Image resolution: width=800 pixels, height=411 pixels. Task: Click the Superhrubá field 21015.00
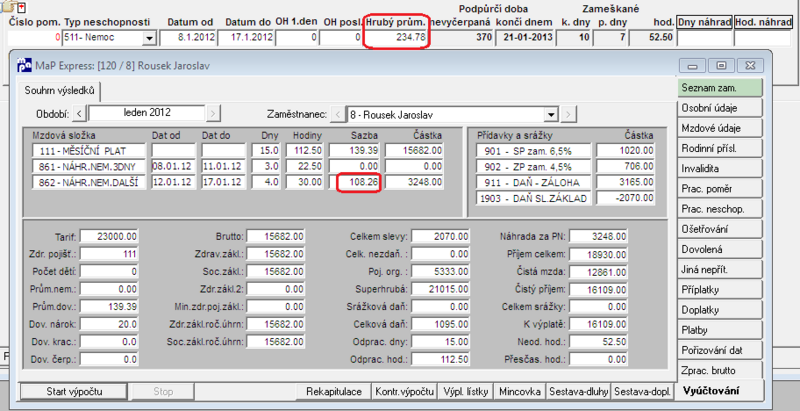pos(441,289)
